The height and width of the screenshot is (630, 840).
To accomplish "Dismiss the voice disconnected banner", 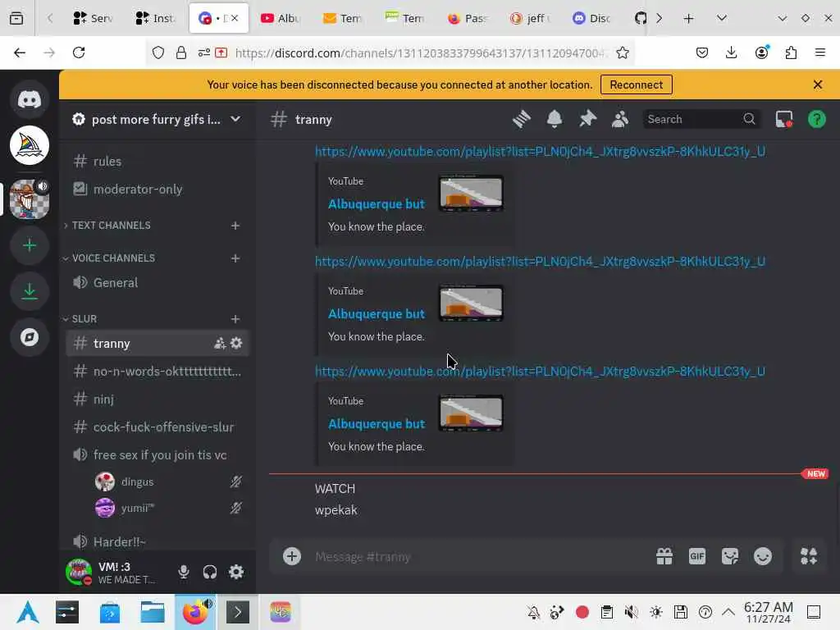I will point(818,84).
